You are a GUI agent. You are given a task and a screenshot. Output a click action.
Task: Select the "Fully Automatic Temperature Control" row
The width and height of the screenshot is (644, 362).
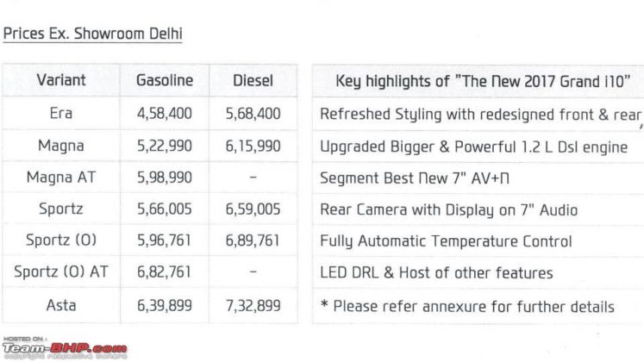[446, 241]
